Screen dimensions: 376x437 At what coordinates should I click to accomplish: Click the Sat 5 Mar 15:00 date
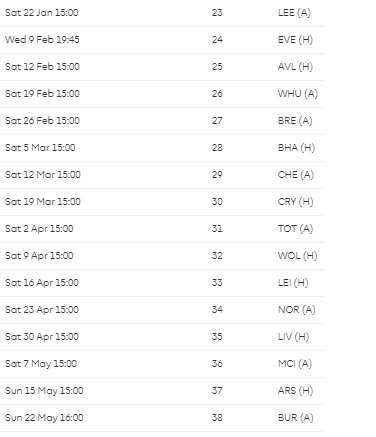coord(40,148)
